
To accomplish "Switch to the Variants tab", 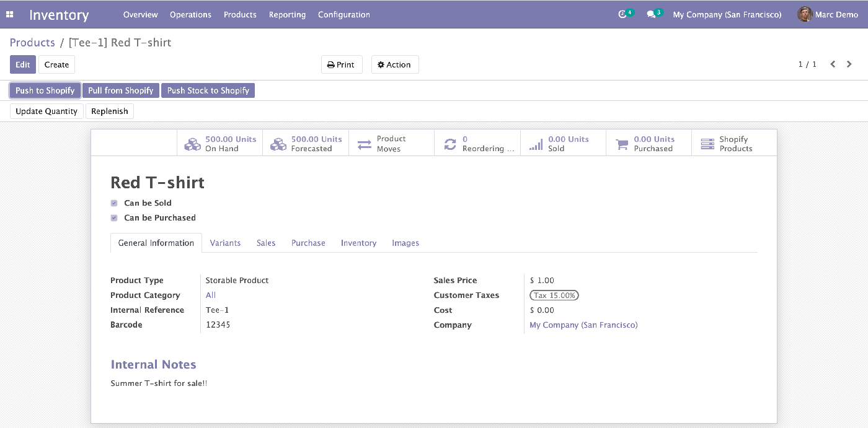I will (225, 243).
